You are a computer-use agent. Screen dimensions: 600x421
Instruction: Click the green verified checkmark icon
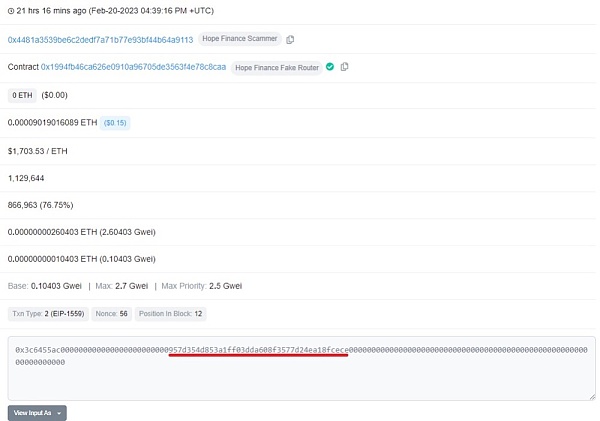click(330, 67)
